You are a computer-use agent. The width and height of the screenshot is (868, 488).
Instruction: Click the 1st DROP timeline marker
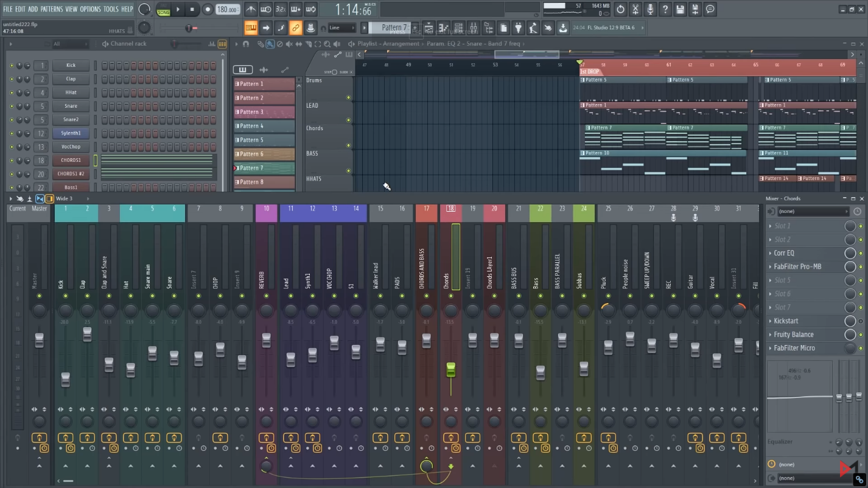[589, 72]
